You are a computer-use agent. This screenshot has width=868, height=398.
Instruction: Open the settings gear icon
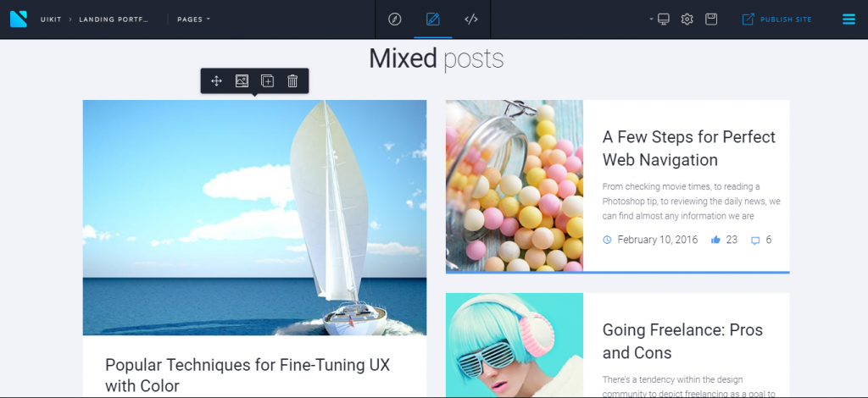[x=687, y=19]
